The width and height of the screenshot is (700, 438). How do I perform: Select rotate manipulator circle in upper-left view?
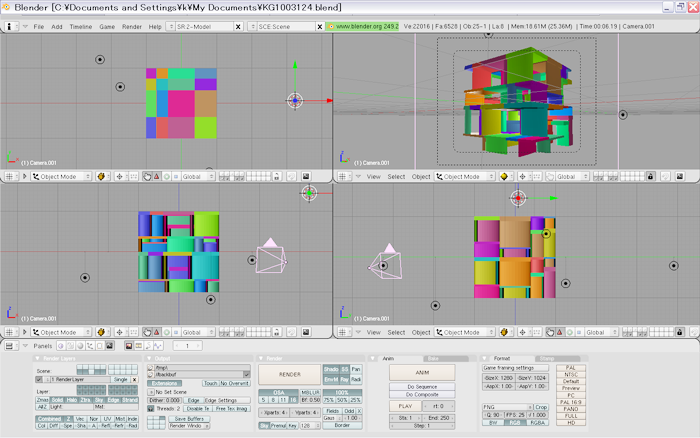(167, 176)
